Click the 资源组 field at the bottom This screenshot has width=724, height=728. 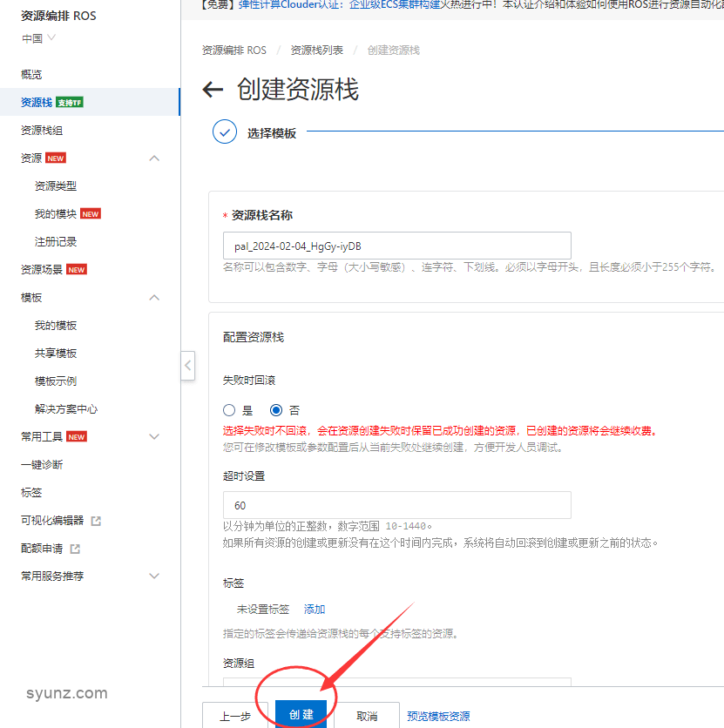click(x=397, y=682)
